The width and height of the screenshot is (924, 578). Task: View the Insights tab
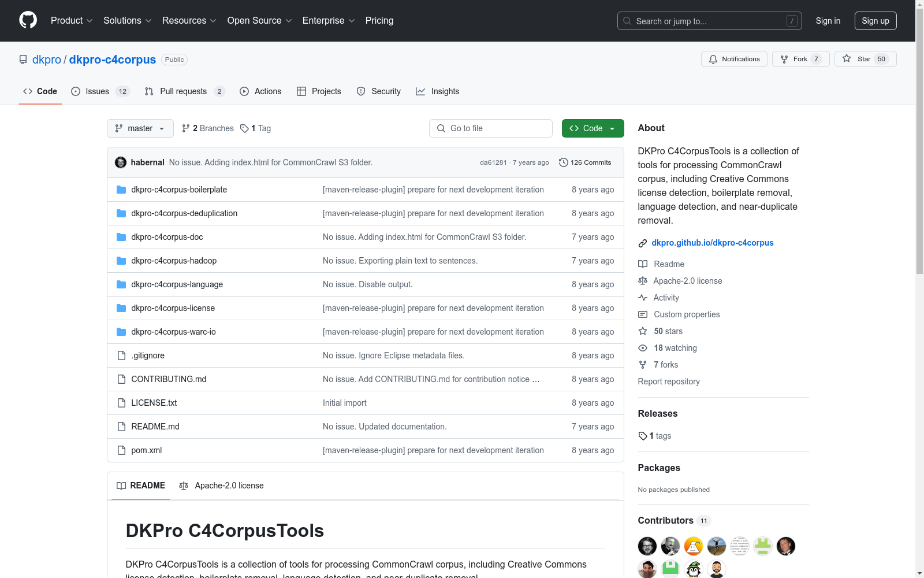click(438, 91)
